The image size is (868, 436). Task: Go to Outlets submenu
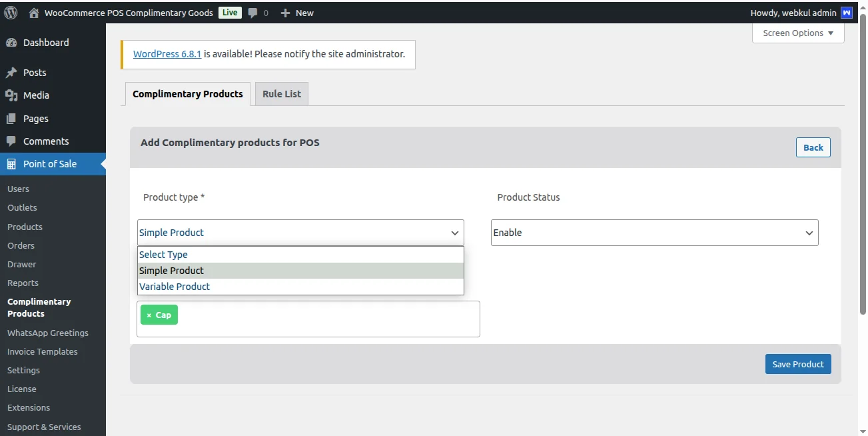click(x=22, y=208)
